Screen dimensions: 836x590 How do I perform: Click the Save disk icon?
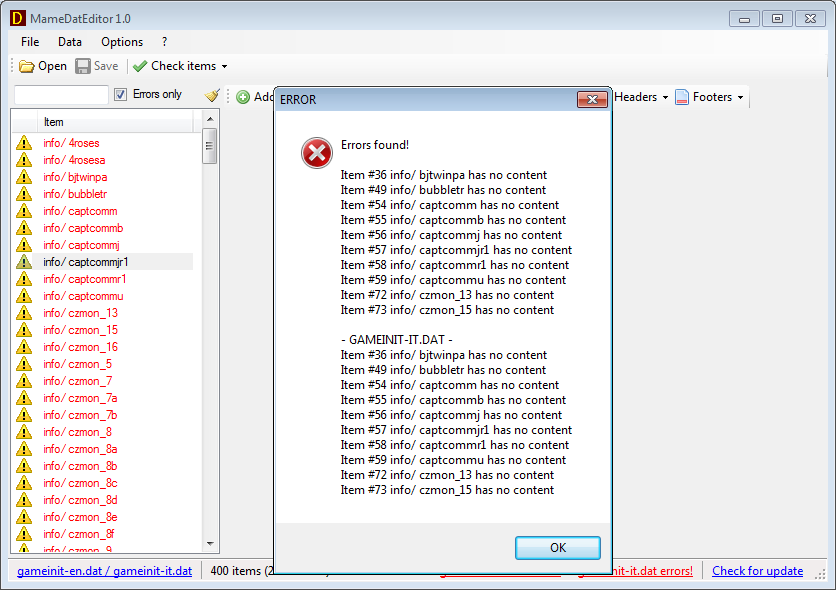coord(83,66)
